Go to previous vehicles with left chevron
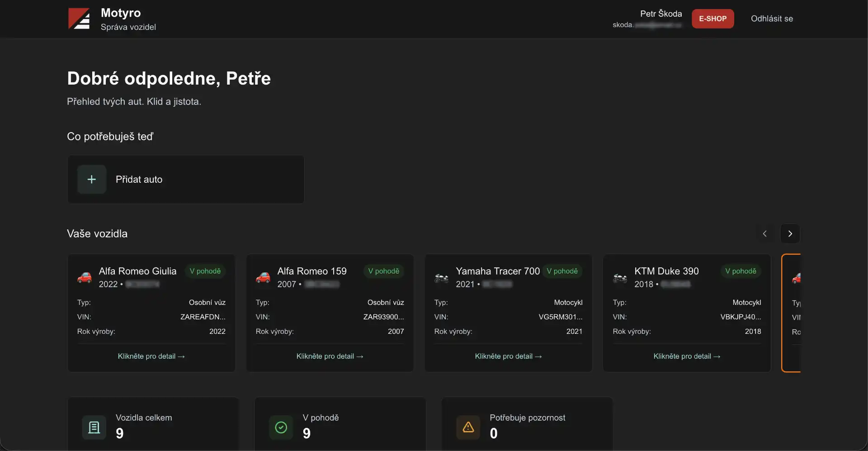Image resolution: width=868 pixels, height=451 pixels. pyautogui.click(x=765, y=234)
